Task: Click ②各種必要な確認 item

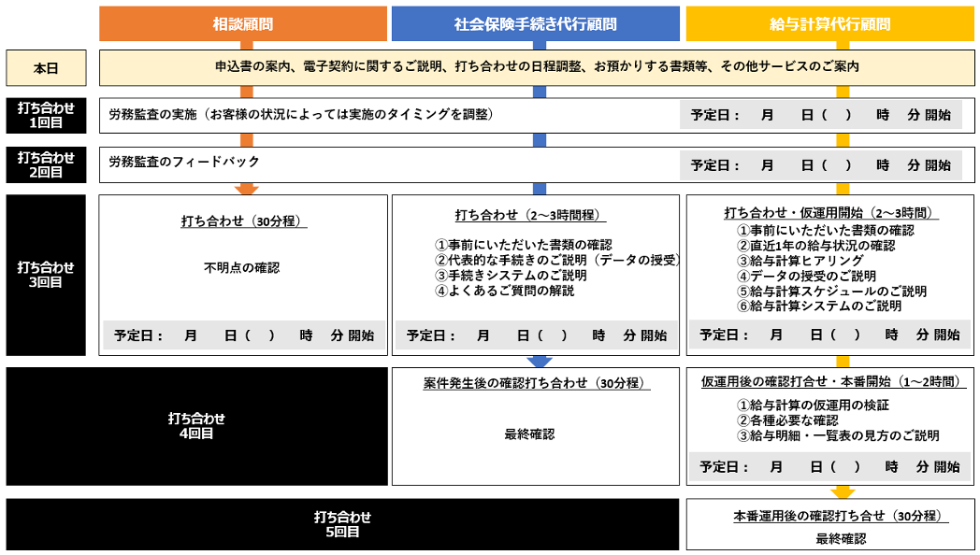Action: pos(787,420)
